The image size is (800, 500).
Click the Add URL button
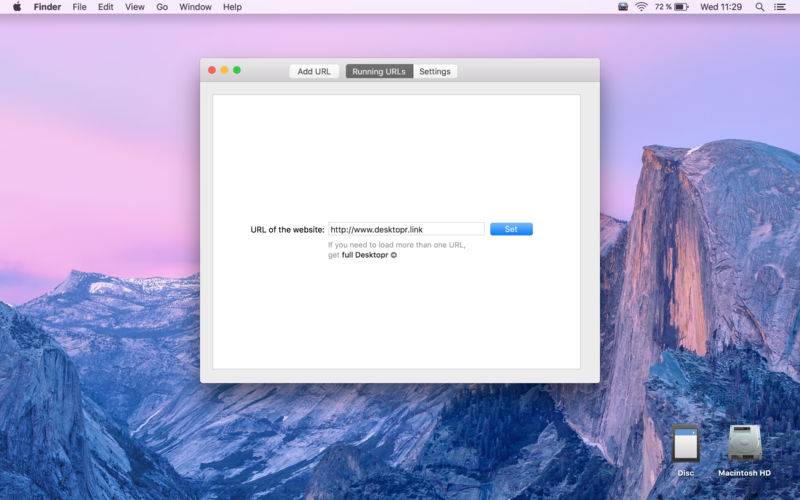[314, 71]
